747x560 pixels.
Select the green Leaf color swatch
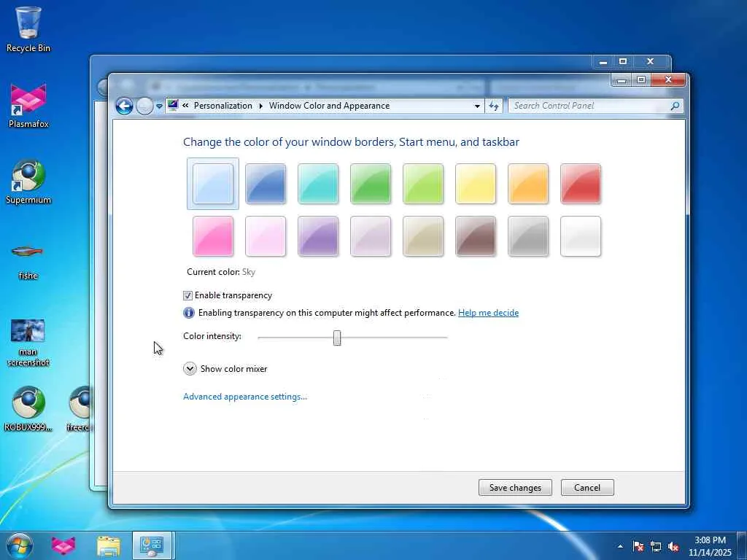point(371,184)
